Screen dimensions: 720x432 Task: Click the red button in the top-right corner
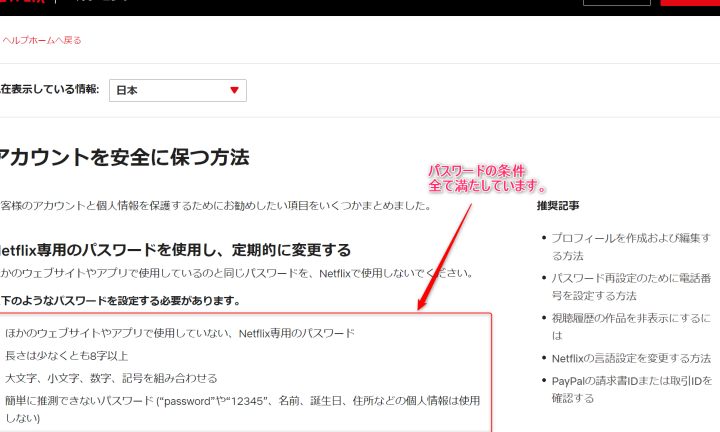point(689,3)
